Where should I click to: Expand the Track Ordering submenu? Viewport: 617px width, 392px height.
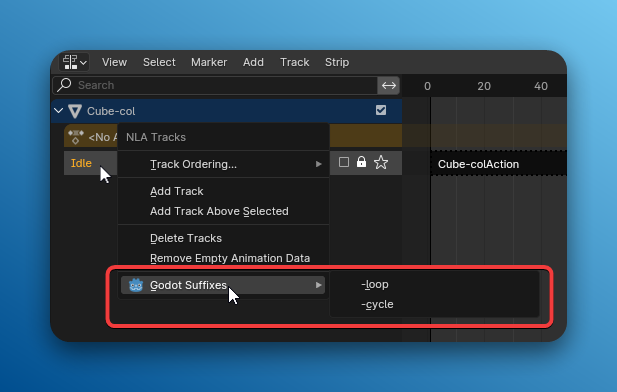[x=223, y=164]
